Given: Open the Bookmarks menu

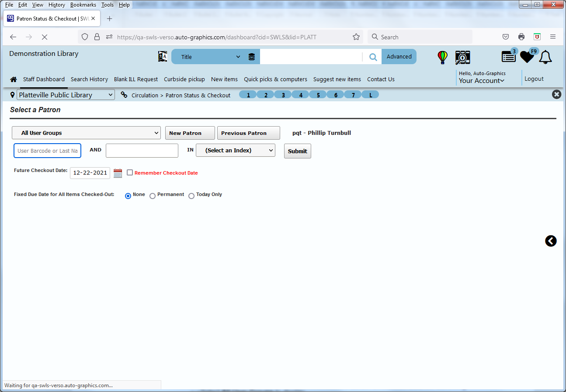Looking at the screenshot, I should pyautogui.click(x=83, y=5).
